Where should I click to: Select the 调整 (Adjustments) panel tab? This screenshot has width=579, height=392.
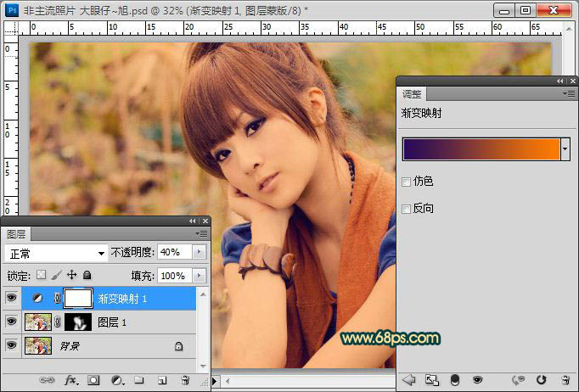(413, 94)
